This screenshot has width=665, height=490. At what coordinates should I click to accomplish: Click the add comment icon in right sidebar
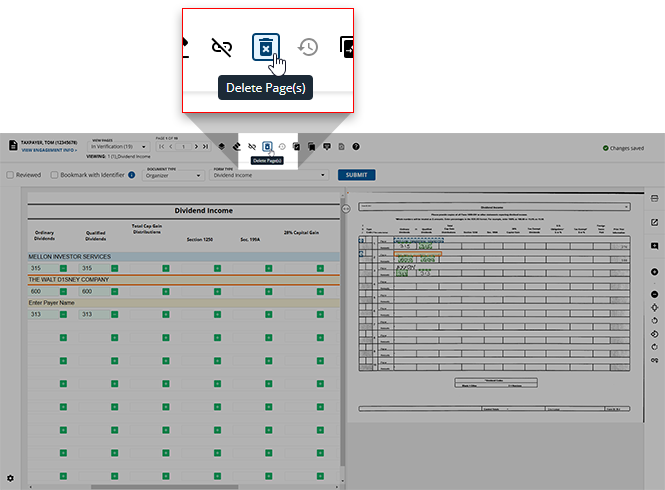point(654,246)
